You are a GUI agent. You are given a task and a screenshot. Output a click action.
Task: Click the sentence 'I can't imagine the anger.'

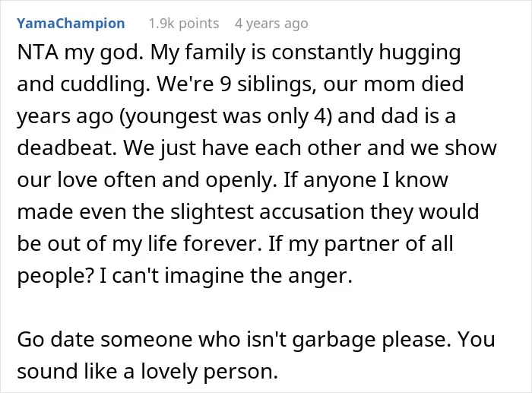click(226, 276)
